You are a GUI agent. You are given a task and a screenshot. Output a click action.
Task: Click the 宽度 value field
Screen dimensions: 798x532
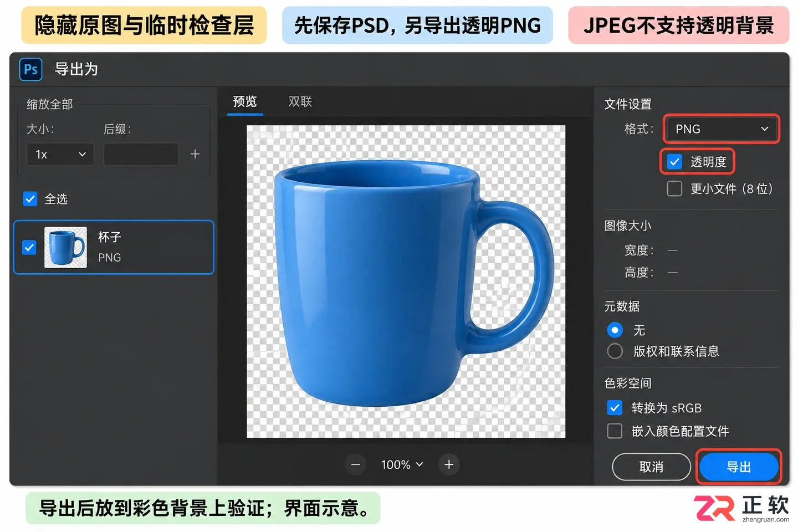tap(673, 250)
